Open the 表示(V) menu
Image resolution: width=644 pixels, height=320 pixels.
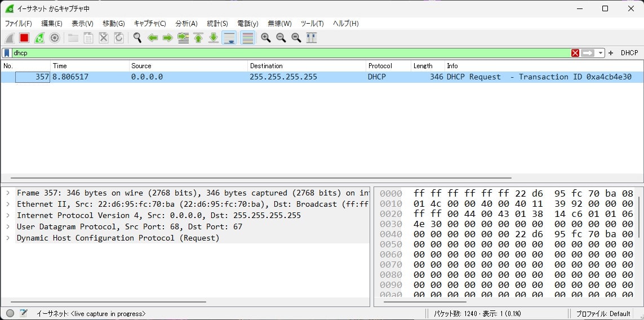(82, 24)
